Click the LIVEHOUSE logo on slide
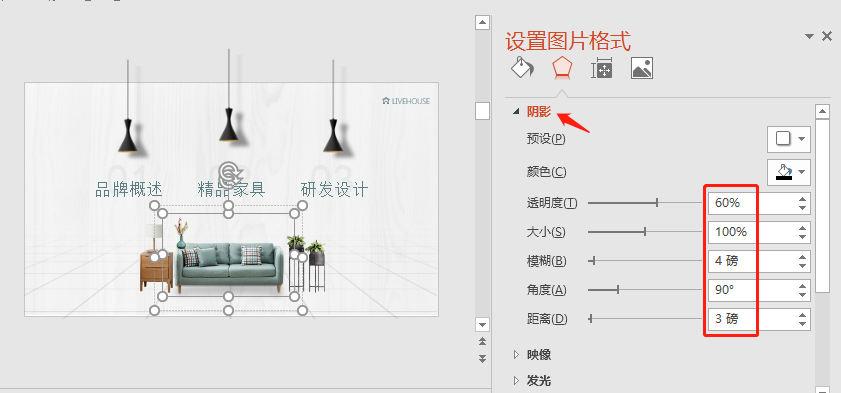 [406, 101]
